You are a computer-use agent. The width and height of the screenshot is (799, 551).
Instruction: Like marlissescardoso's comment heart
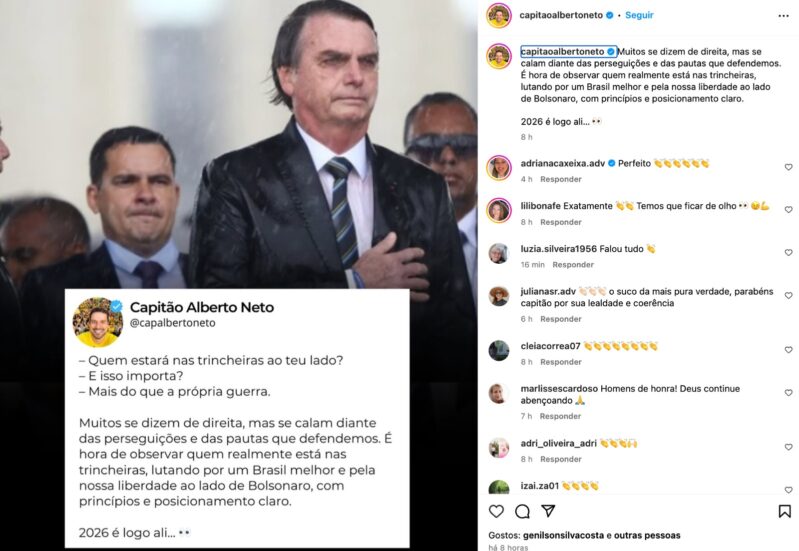pyautogui.click(x=788, y=392)
